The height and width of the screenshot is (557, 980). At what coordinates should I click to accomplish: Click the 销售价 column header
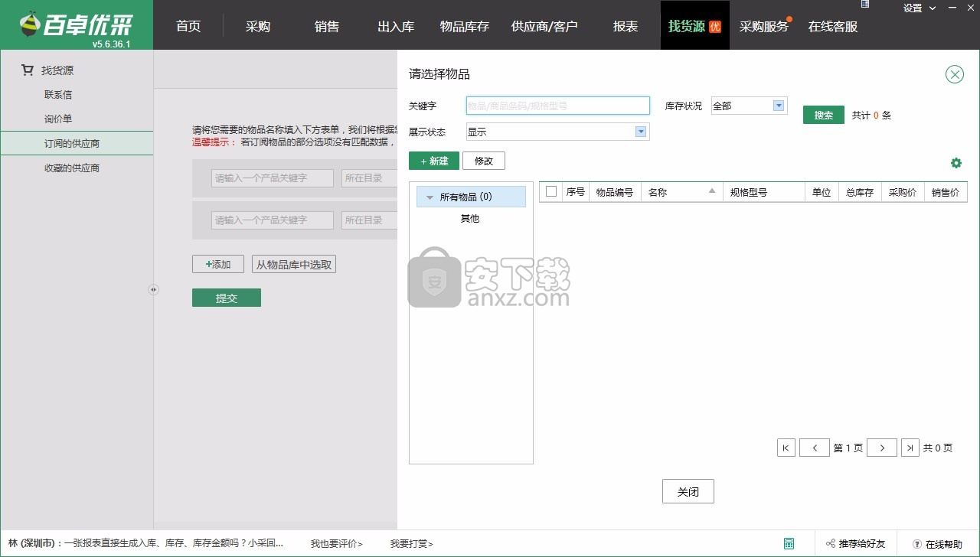coord(946,192)
